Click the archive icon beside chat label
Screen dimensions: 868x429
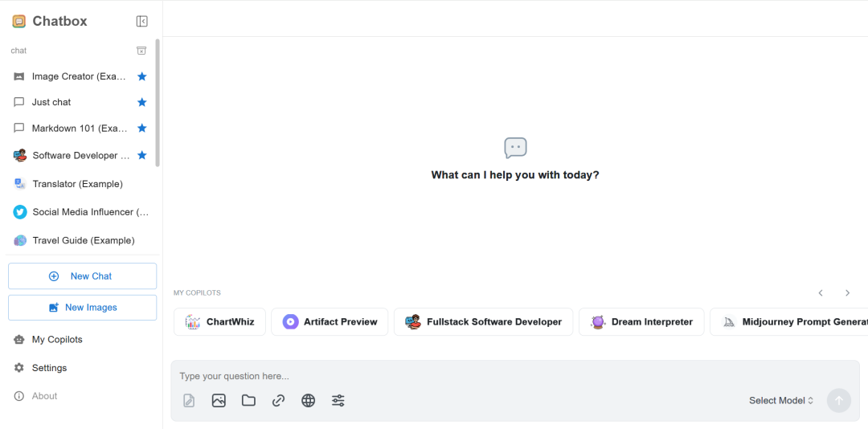pyautogui.click(x=141, y=51)
